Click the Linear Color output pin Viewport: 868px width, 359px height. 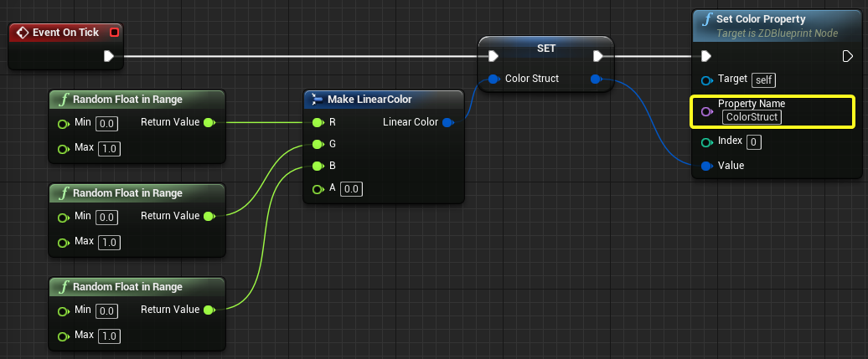[447, 122]
